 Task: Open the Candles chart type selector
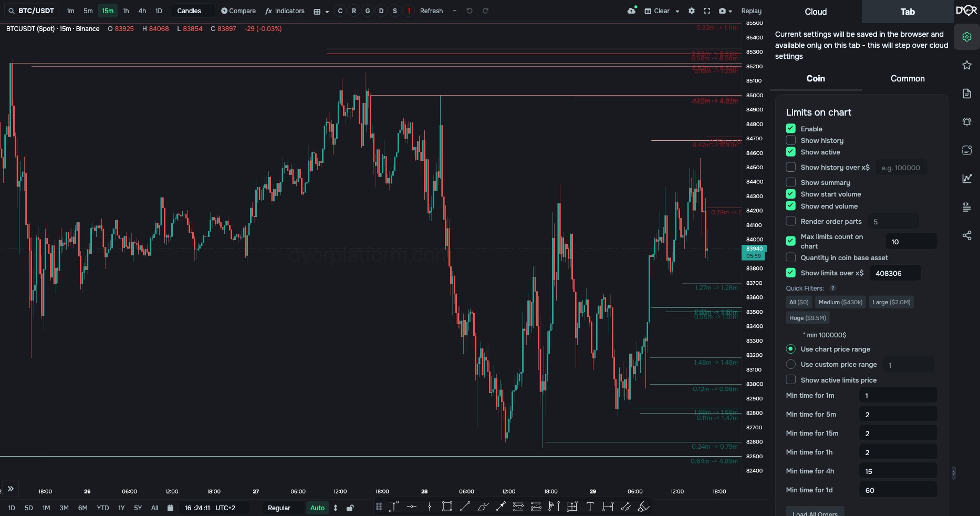click(189, 11)
